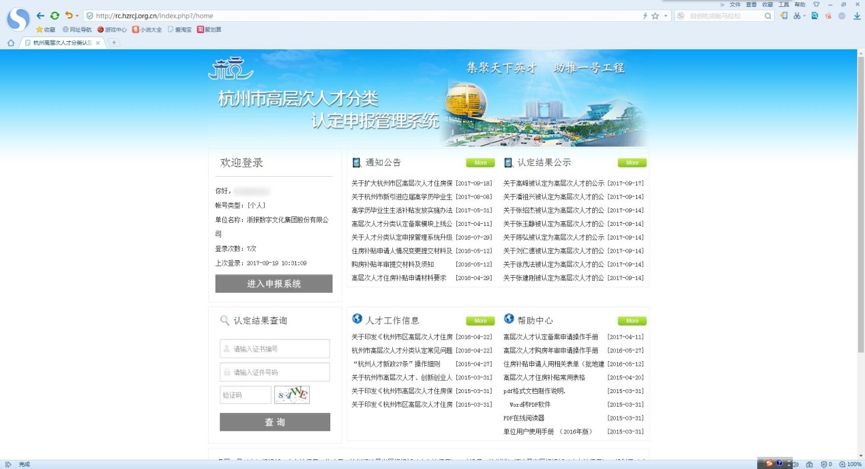Click the green refresh button

coord(55,15)
